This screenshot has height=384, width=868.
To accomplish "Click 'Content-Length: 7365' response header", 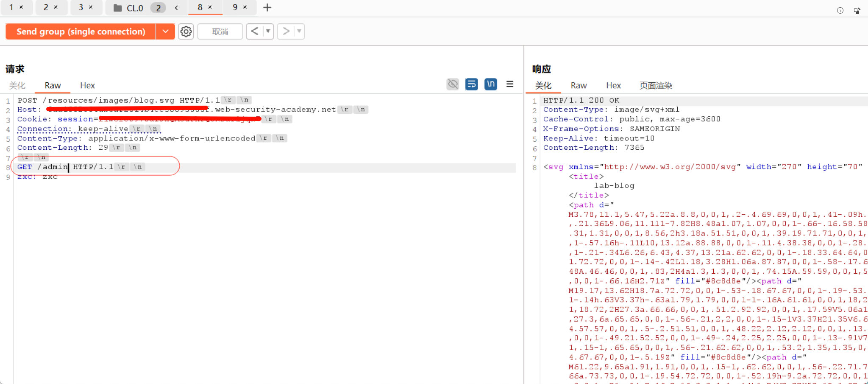I will point(594,148).
